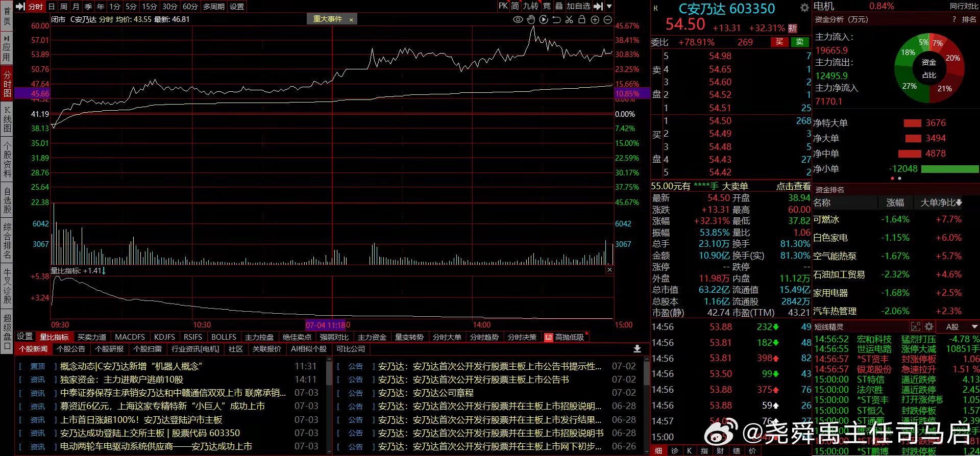Switch to the MACDFS indicator tab
This screenshot has width=980, height=456.
coord(130,337)
